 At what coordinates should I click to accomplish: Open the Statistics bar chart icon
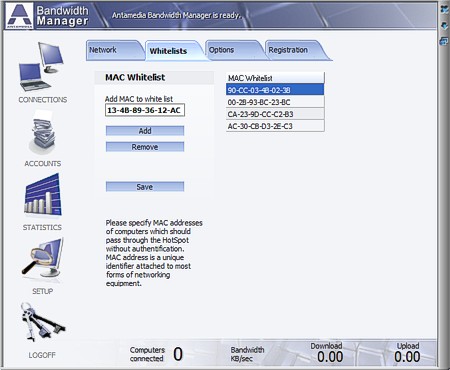click(x=43, y=195)
